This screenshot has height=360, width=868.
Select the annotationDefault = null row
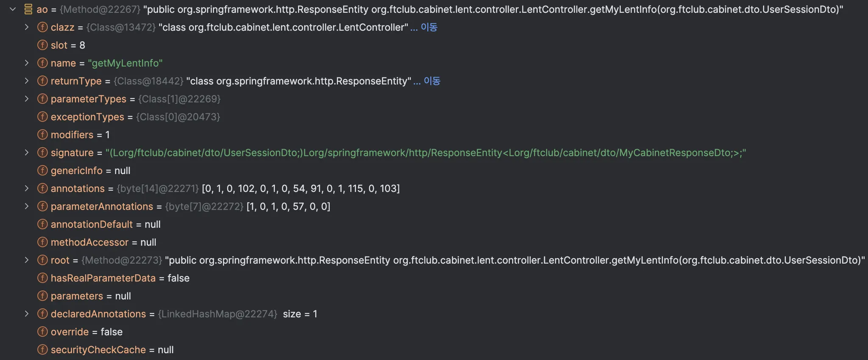tap(434, 224)
